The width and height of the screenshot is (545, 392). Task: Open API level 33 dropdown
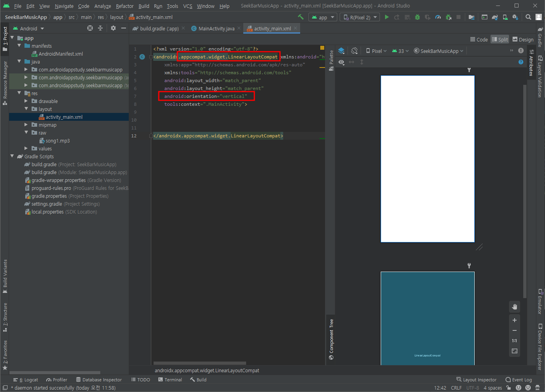pos(400,51)
